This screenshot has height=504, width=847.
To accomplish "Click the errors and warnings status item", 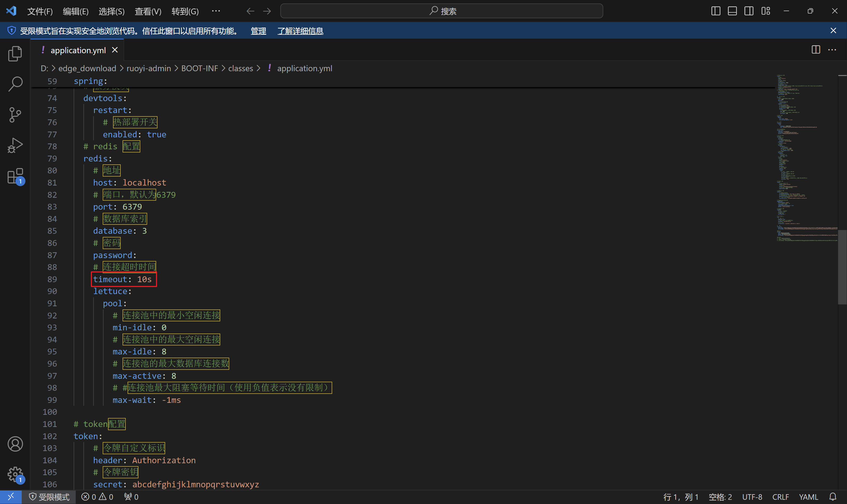I will [97, 497].
